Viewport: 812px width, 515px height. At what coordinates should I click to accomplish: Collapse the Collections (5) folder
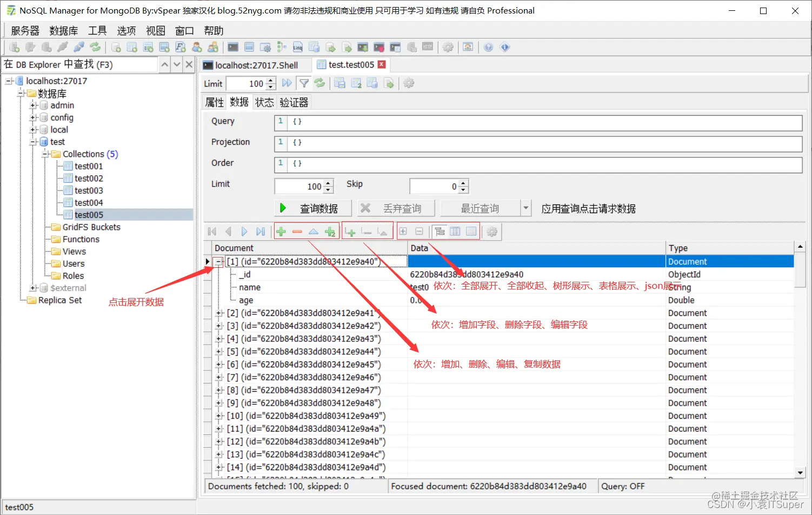pyautogui.click(x=46, y=154)
